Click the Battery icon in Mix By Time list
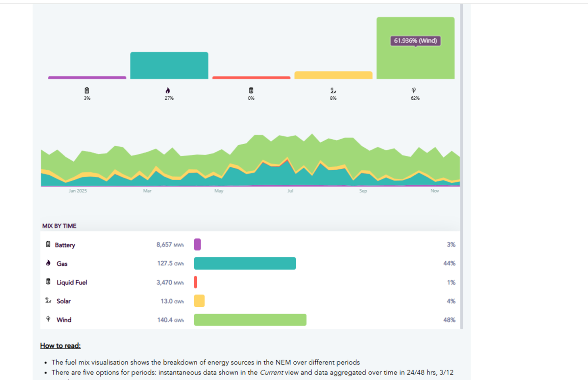 pyautogui.click(x=48, y=245)
